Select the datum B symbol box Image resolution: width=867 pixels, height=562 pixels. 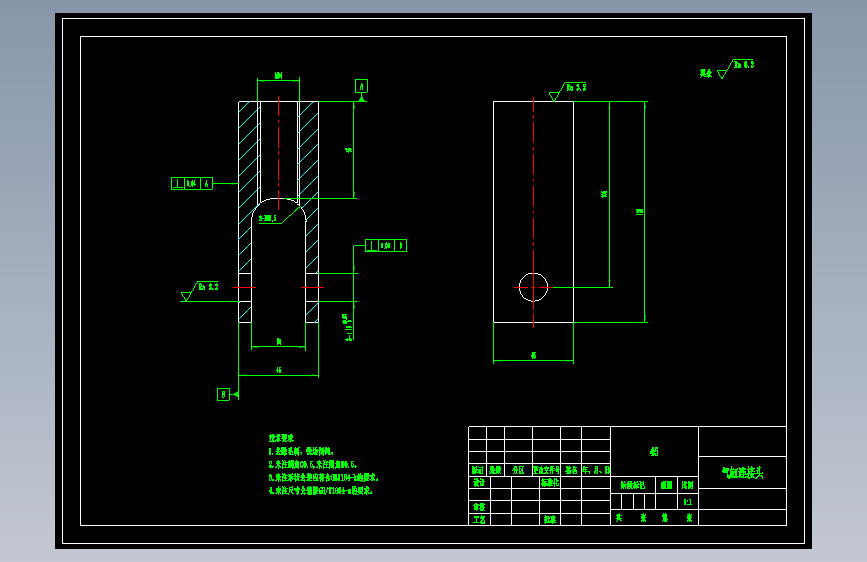(x=223, y=394)
